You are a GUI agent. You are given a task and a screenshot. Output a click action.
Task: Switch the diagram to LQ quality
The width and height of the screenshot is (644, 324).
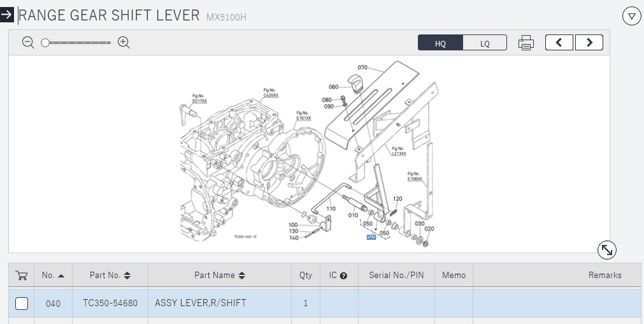[x=485, y=43]
